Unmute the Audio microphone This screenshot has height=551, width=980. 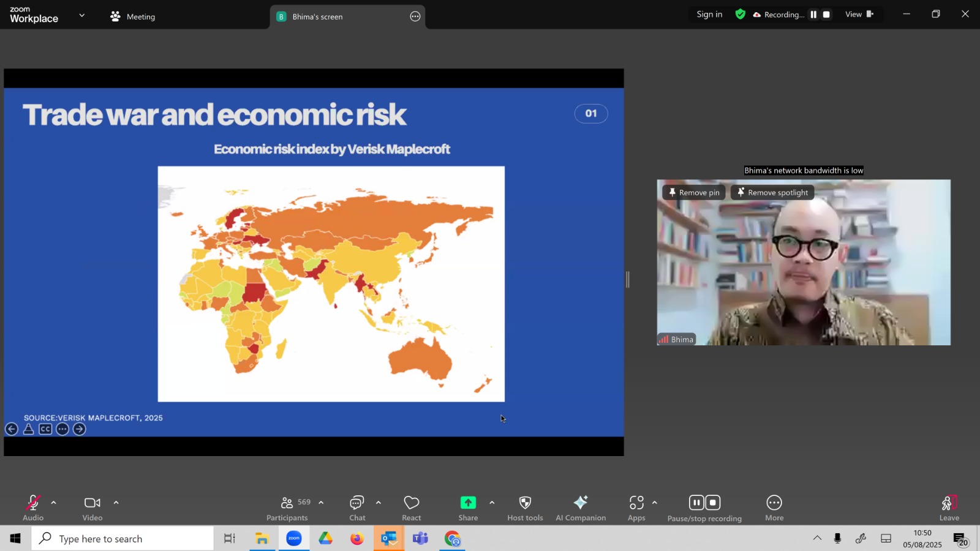33,508
